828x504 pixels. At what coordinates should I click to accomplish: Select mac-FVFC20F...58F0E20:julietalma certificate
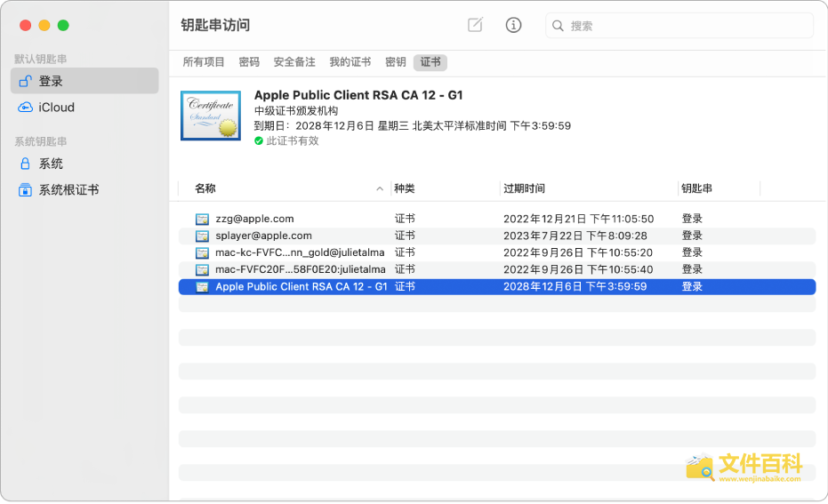(497, 269)
